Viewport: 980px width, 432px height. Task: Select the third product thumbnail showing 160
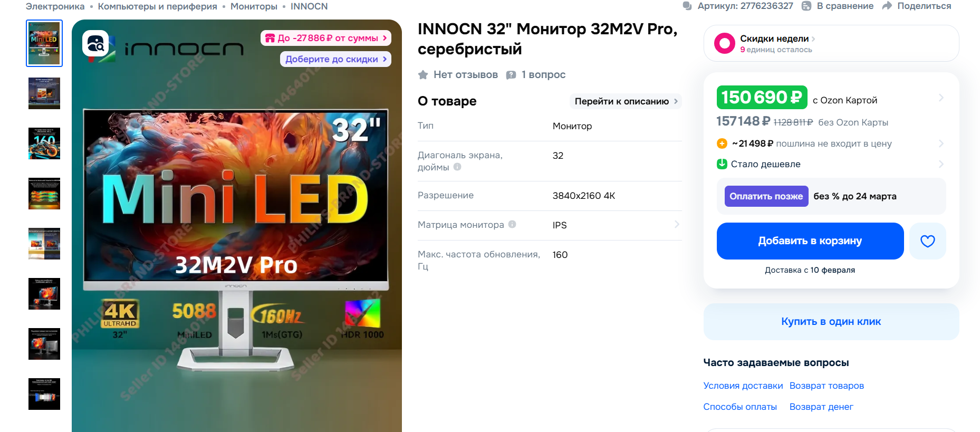[x=44, y=143]
